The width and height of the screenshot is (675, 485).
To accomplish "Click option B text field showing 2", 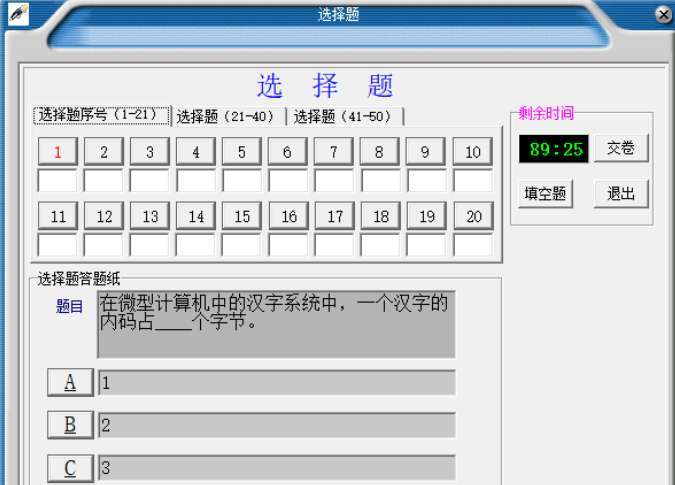I will pos(277,425).
